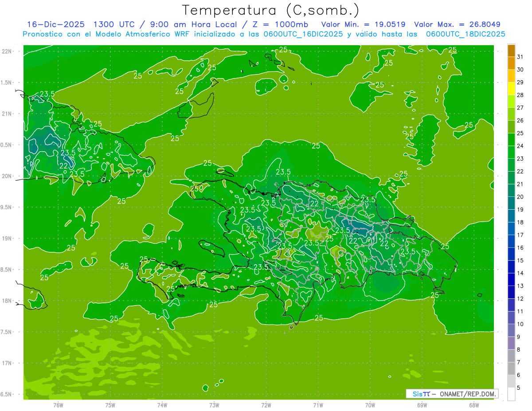Click the '76W' longitude axis label

pos(58,405)
